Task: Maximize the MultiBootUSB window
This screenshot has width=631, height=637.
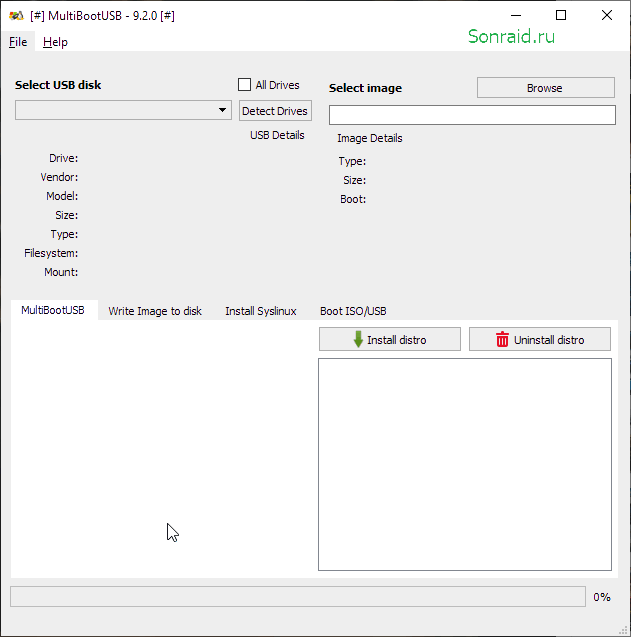Action: tap(561, 15)
